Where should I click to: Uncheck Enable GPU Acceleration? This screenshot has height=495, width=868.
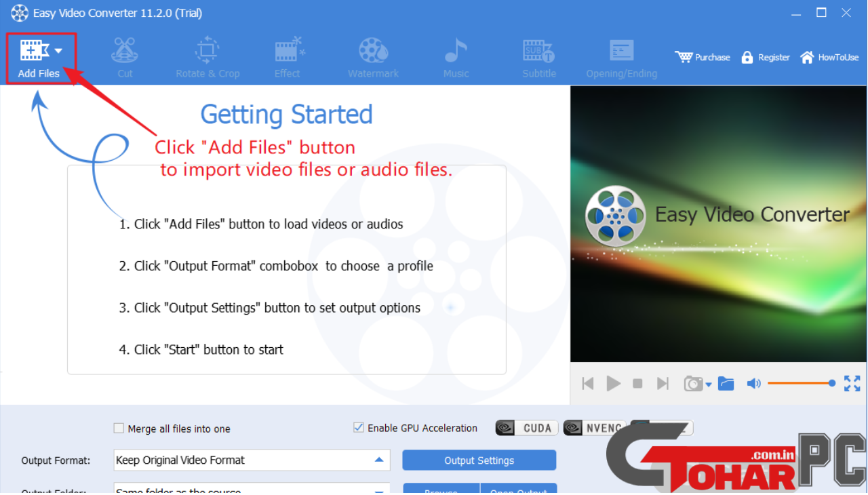tap(359, 428)
